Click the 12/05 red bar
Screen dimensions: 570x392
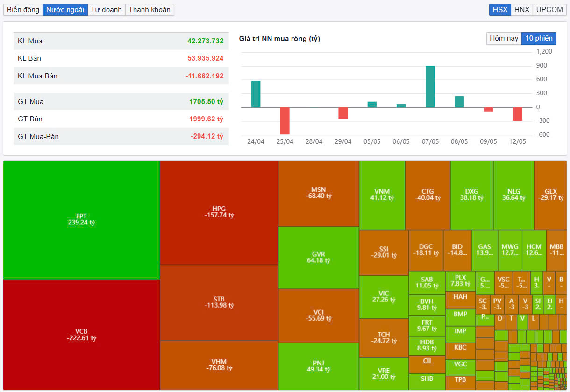517,114
